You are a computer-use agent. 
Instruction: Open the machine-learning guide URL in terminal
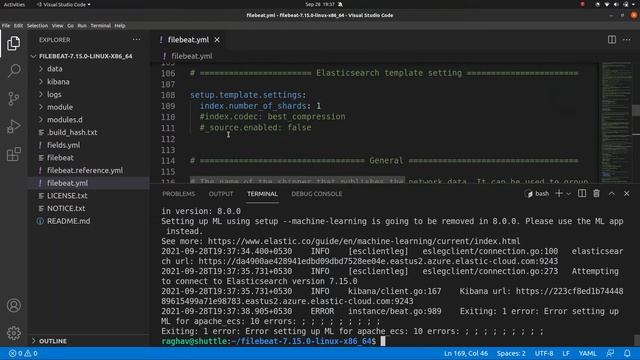(x=364, y=241)
